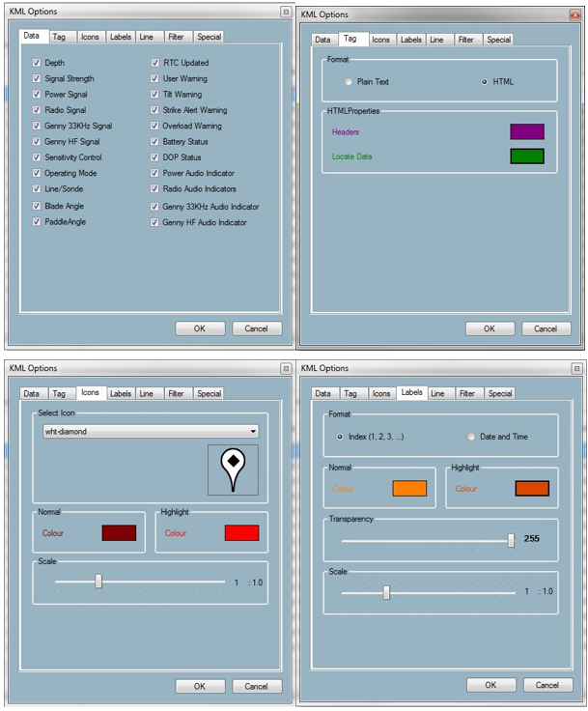Open Special tab in Data window

coord(209,37)
